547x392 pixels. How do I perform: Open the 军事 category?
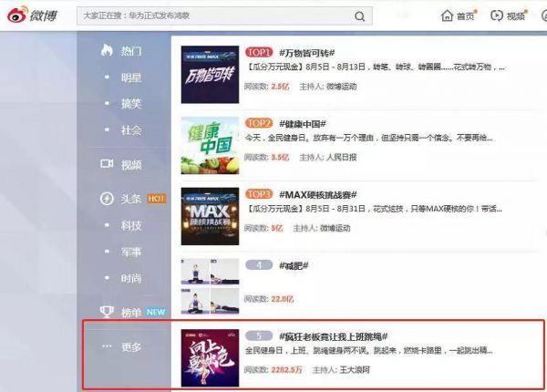pyautogui.click(x=131, y=252)
